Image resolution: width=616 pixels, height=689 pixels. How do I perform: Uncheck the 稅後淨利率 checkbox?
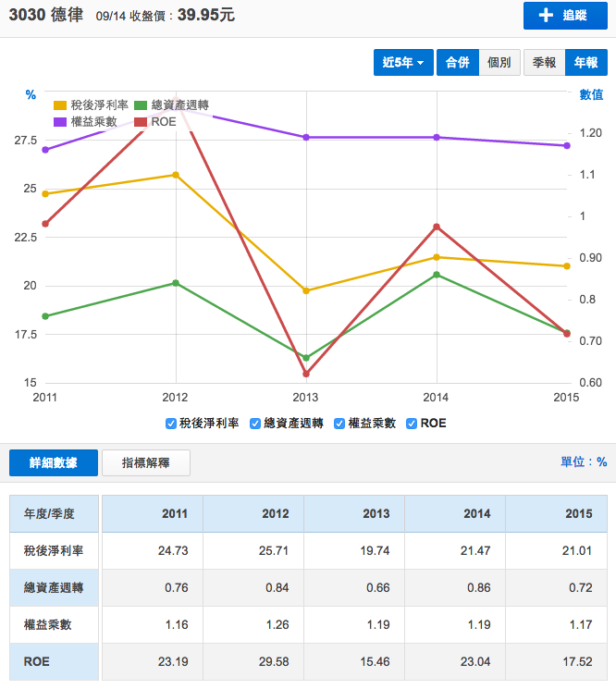click(x=171, y=423)
